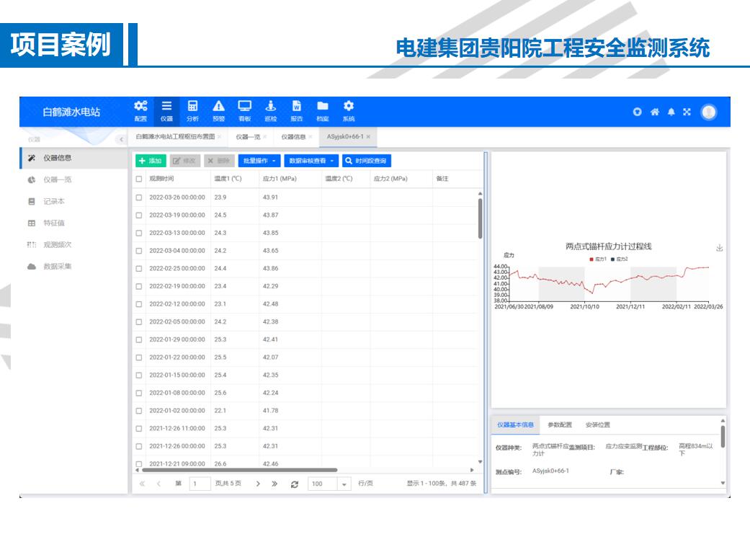
Task: Check the row dated 2022-03-13 00:00:00
Action: click(139, 233)
